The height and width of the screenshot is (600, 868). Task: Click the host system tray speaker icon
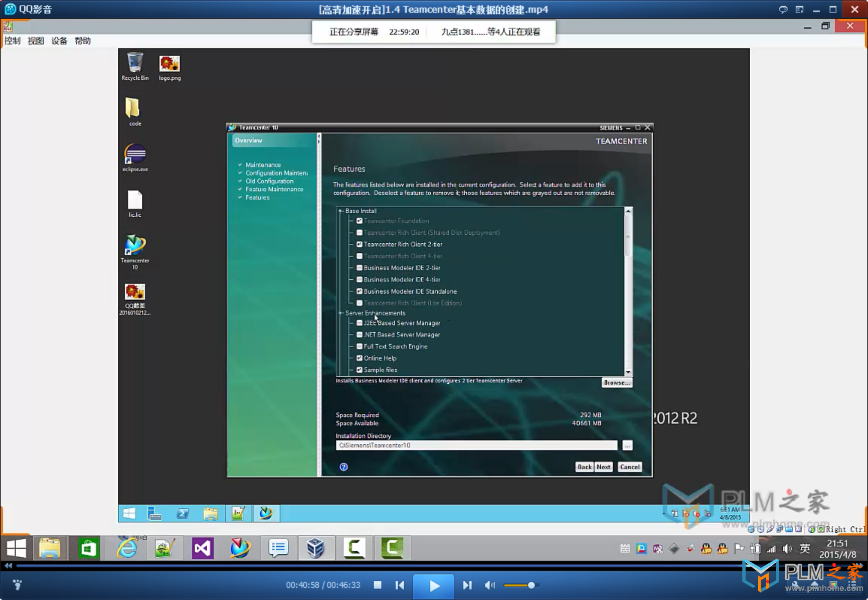787,549
